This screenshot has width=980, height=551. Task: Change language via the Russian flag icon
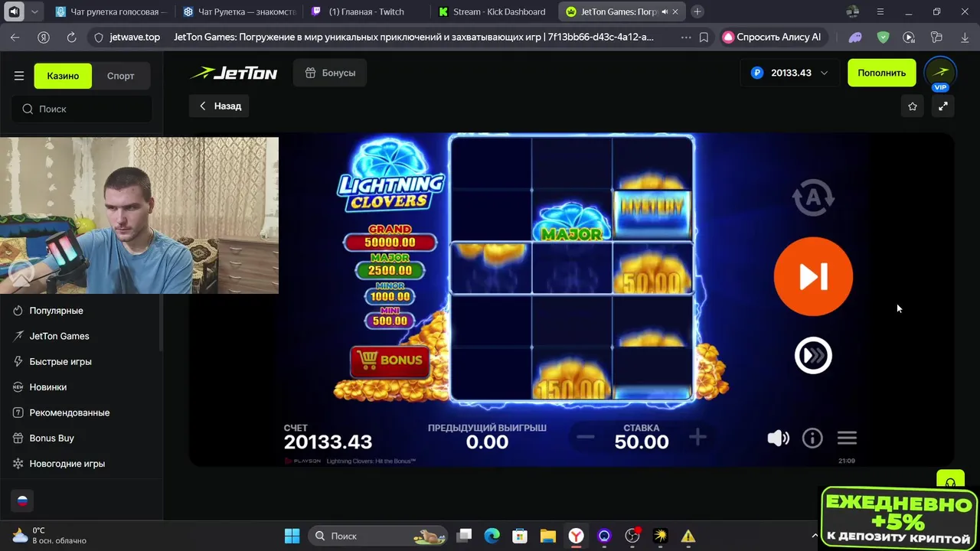point(22,500)
